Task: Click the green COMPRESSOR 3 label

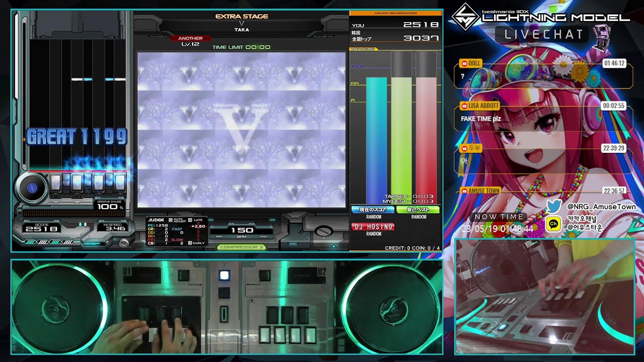Action: pyautogui.click(x=242, y=247)
